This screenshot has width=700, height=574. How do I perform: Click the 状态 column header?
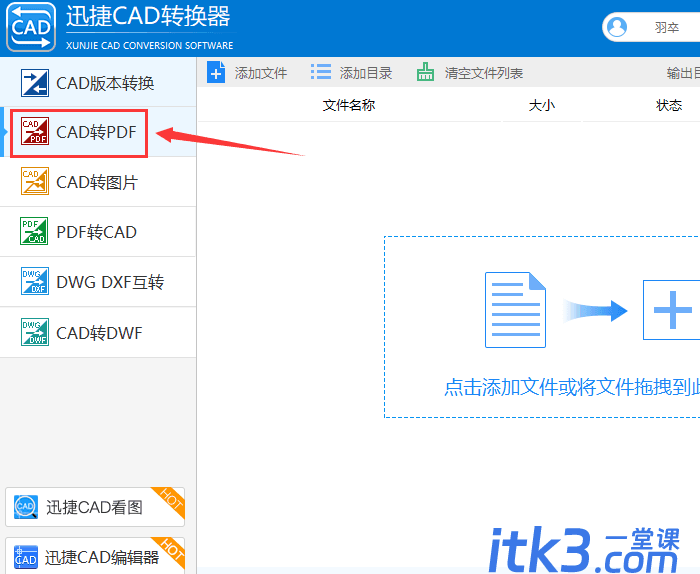tap(669, 105)
